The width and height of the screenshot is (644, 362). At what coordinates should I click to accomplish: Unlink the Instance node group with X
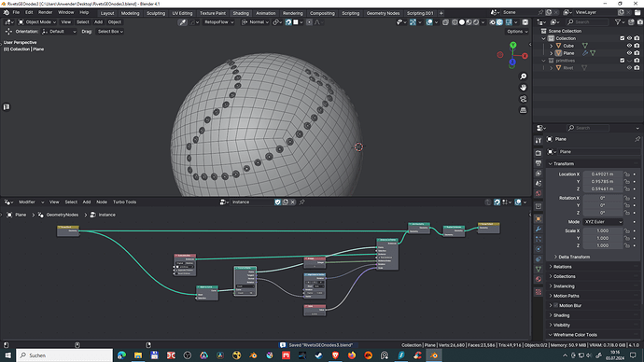coord(292,202)
